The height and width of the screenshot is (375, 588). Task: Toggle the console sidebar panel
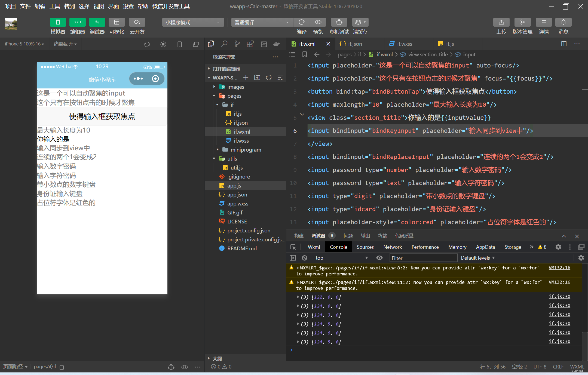[x=293, y=258]
